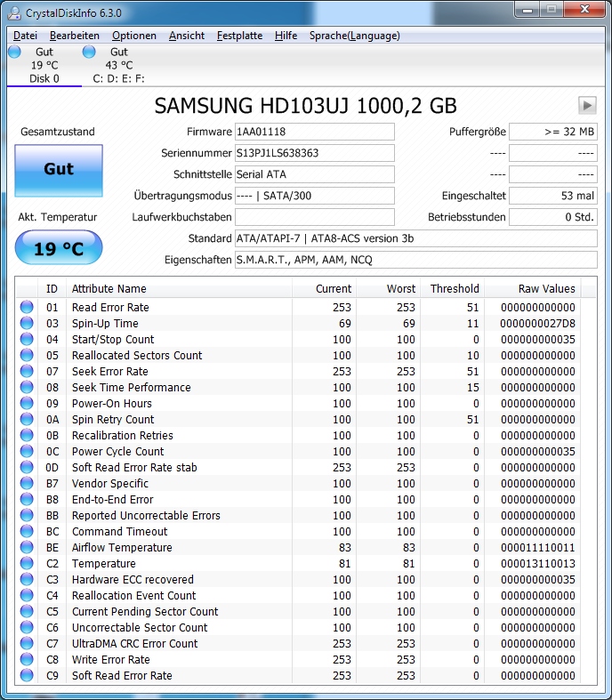612x700 pixels.
Task: Click status orb for Power Cycle Count
Action: tap(27, 451)
